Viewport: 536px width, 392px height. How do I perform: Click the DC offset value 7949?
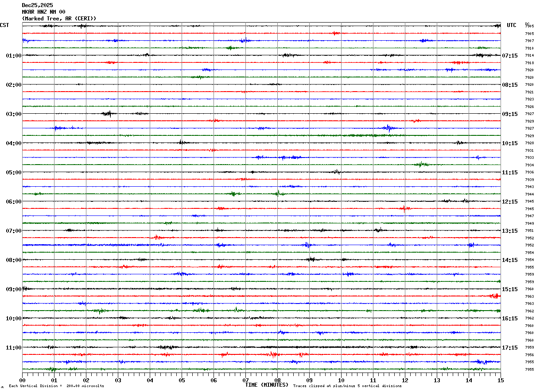pos(529,223)
